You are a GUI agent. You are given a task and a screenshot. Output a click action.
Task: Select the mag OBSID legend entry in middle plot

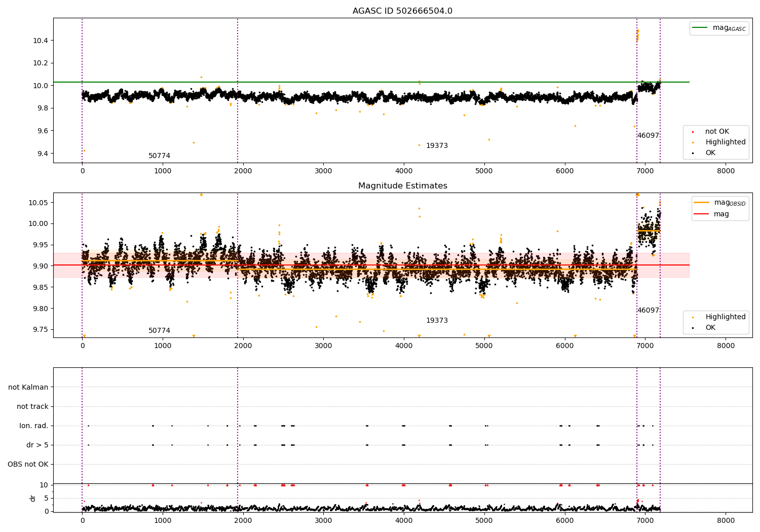tap(719, 203)
